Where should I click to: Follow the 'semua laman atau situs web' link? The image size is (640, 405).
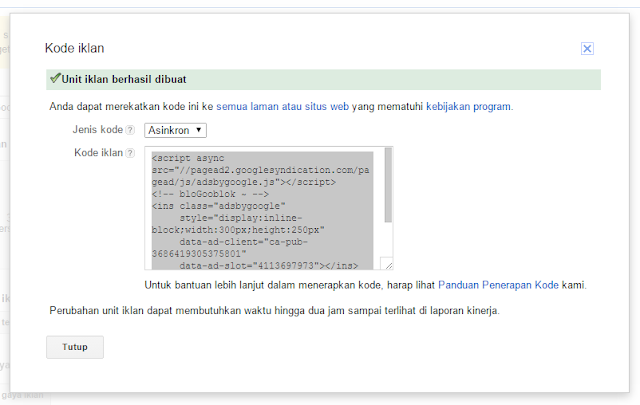point(282,107)
